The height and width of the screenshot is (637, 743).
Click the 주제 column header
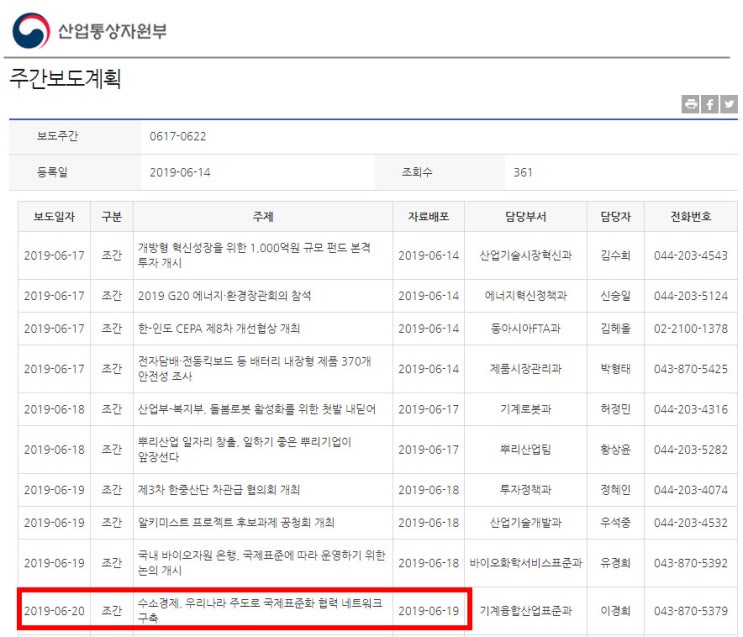(x=263, y=217)
